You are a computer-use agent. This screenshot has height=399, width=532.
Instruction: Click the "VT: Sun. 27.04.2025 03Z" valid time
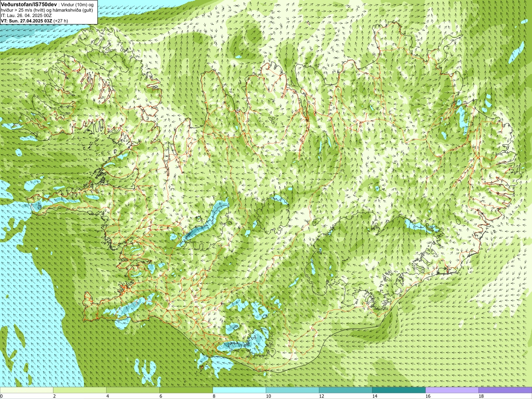point(27,20)
